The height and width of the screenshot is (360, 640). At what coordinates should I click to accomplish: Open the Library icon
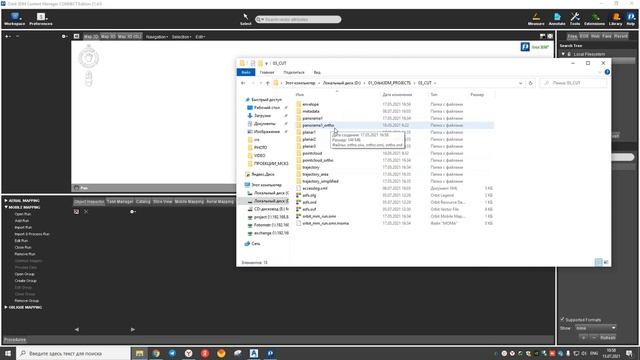[x=616, y=19]
